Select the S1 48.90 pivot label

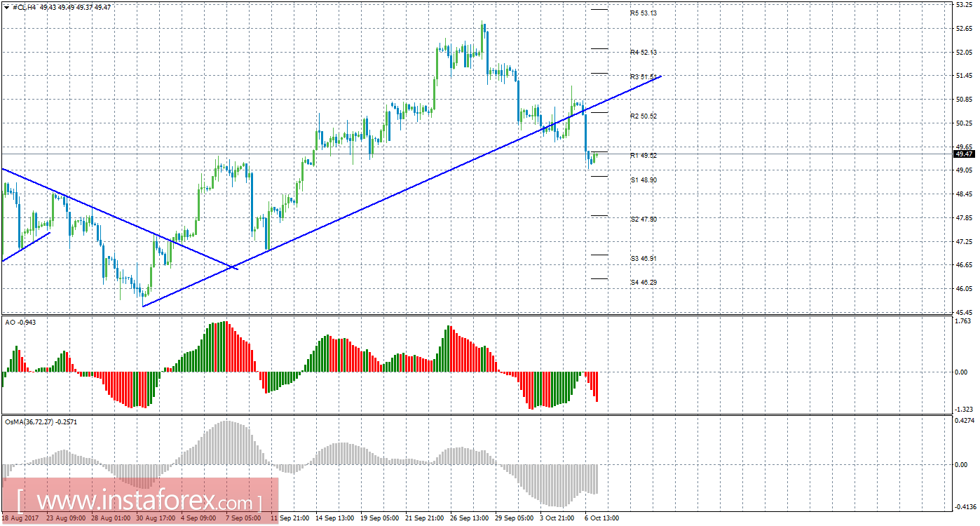(643, 180)
